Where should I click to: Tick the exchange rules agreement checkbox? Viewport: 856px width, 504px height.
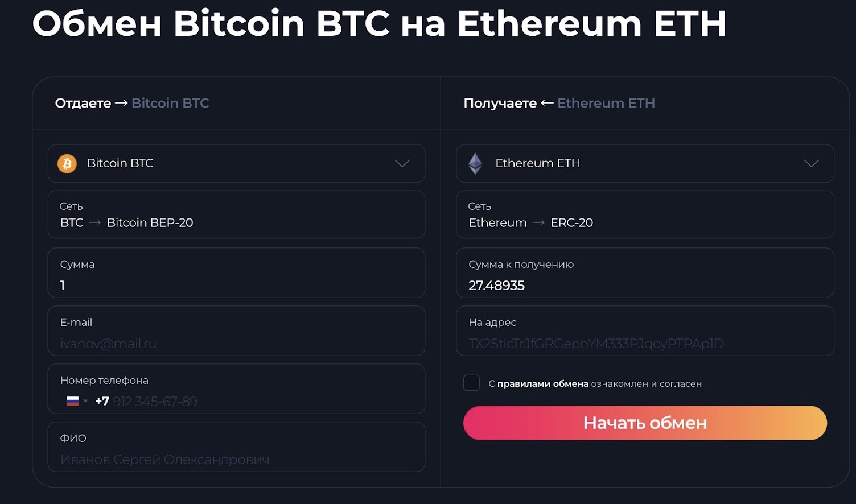[x=471, y=383]
